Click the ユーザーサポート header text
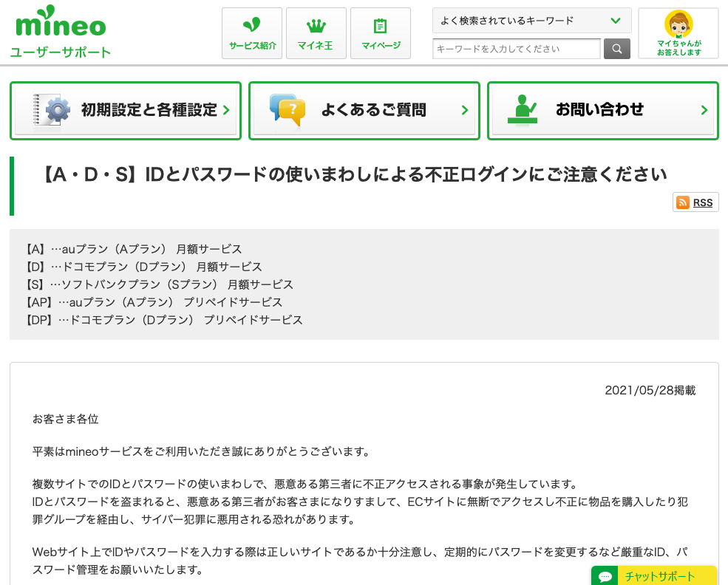Image resolution: width=728 pixels, height=585 pixels. point(61,52)
